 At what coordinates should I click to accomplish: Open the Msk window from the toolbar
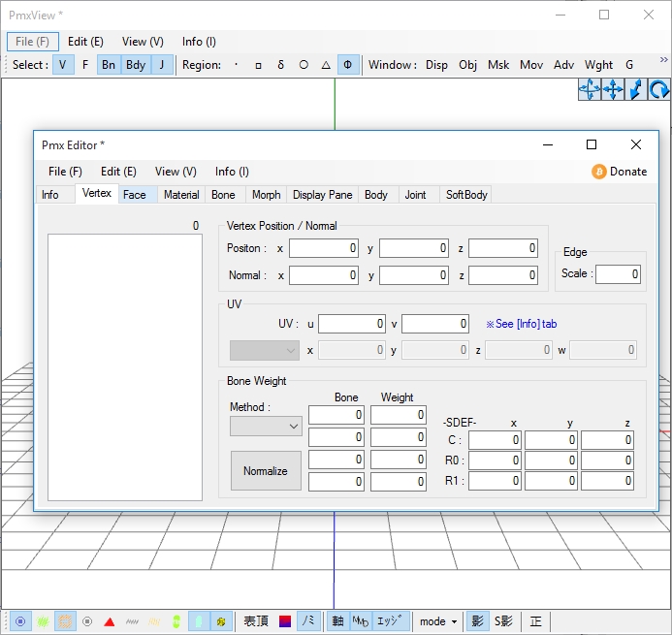498,65
